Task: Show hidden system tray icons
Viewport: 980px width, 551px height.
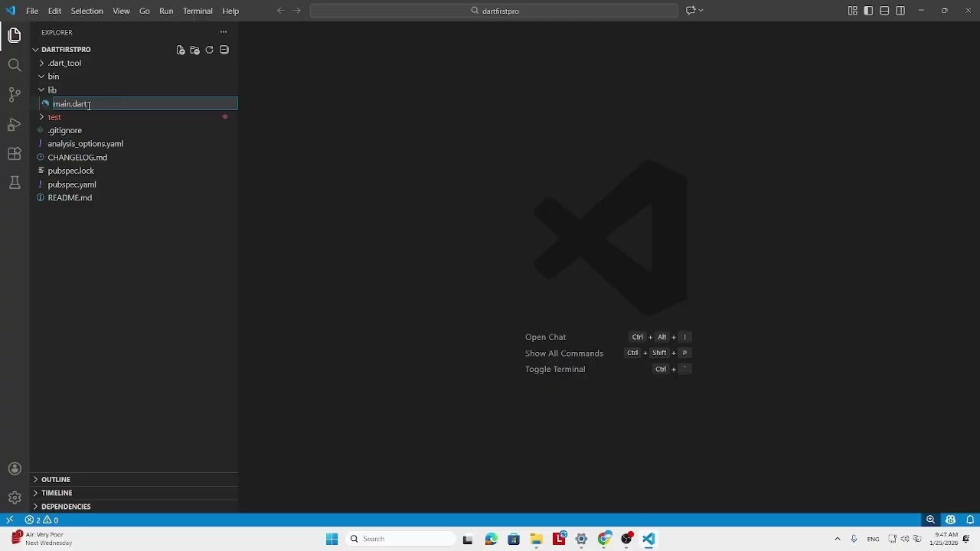Action: point(837,539)
